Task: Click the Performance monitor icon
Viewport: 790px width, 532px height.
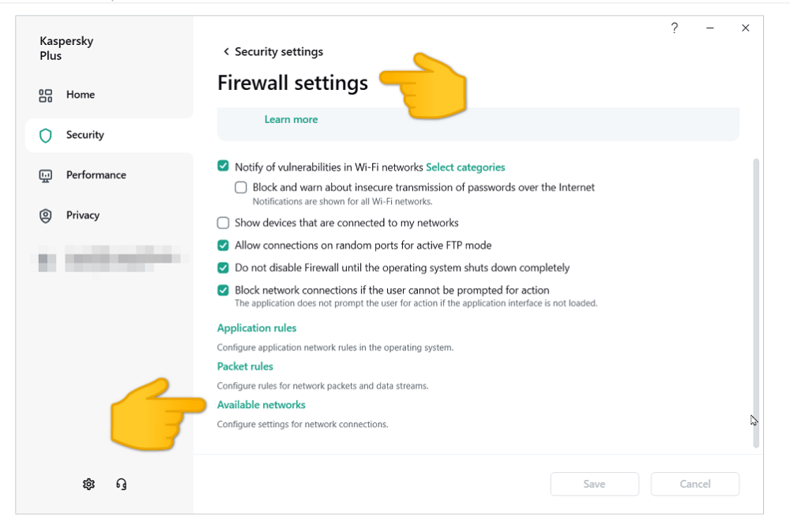Action: (x=46, y=176)
